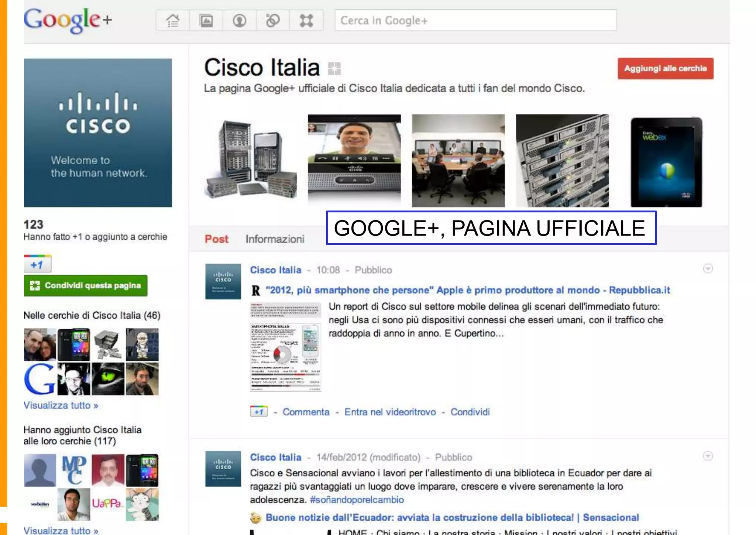Open the telepresence meeting room photo

tap(458, 160)
